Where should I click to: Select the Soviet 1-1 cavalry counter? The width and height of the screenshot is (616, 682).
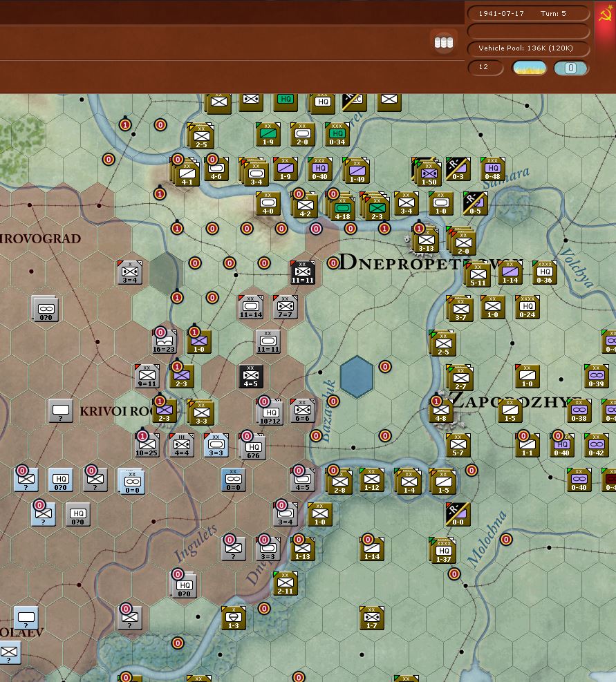tap(528, 445)
